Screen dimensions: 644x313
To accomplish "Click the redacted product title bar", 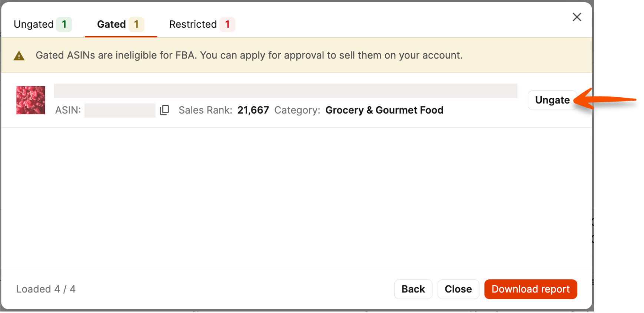I will point(286,91).
